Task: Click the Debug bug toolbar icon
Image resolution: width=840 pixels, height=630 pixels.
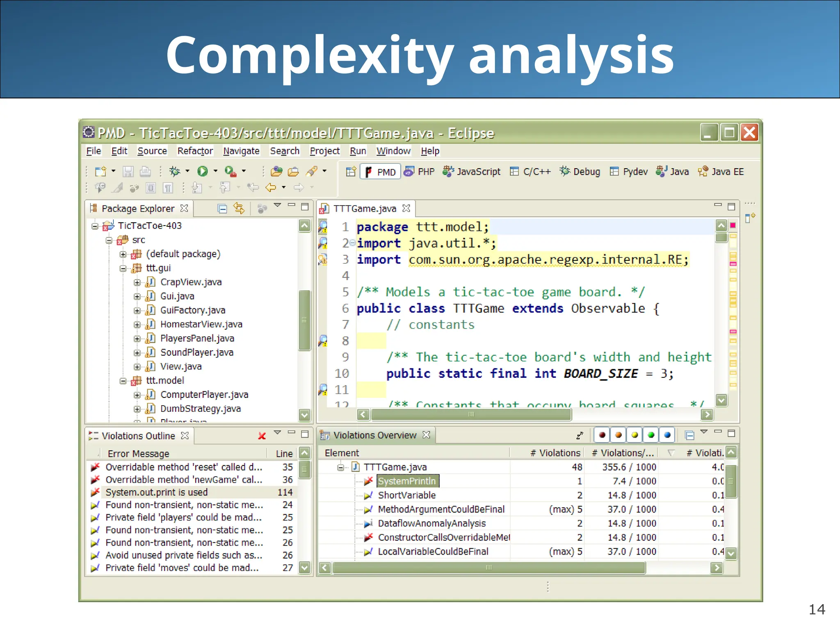Action: click(175, 171)
